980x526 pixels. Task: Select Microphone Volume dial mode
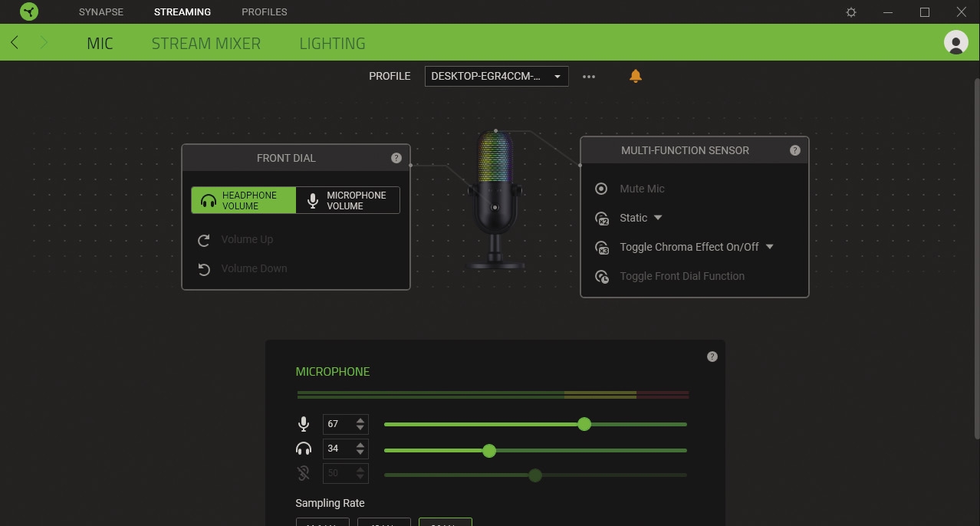tap(347, 201)
